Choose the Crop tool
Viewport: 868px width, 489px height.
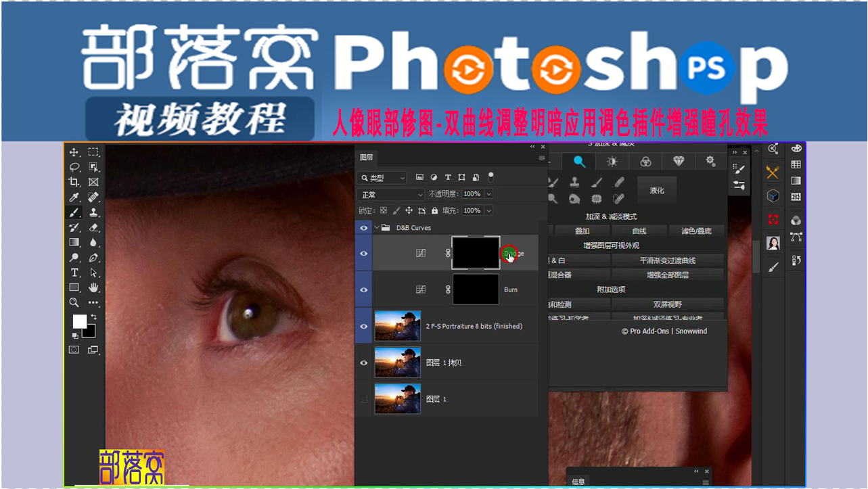[x=74, y=182]
